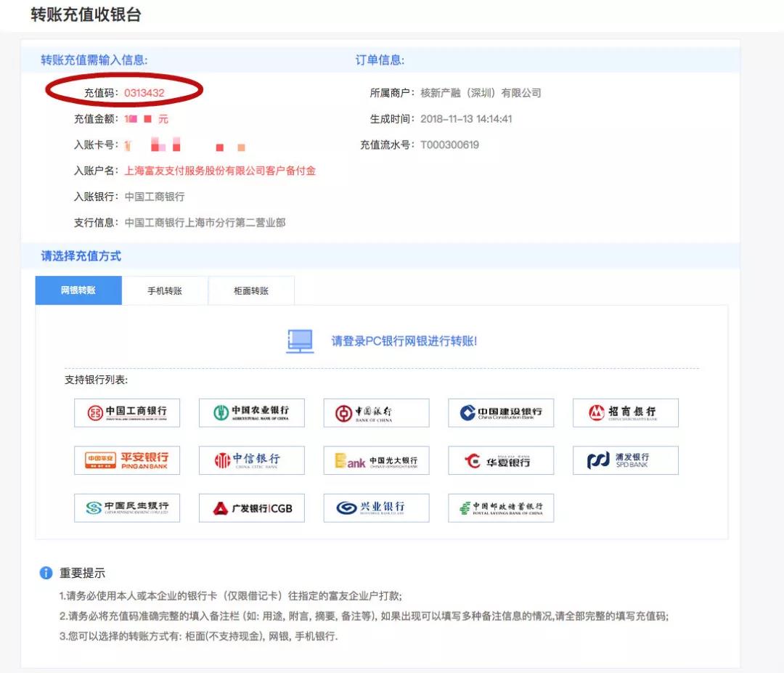The width and height of the screenshot is (784, 673).
Task: Click the 充值金额 label
Action: point(96,119)
